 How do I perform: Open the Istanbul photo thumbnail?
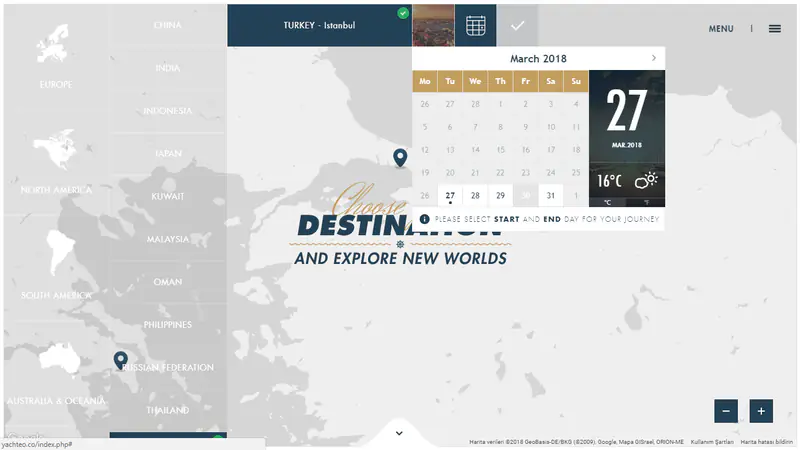pyautogui.click(x=433, y=26)
